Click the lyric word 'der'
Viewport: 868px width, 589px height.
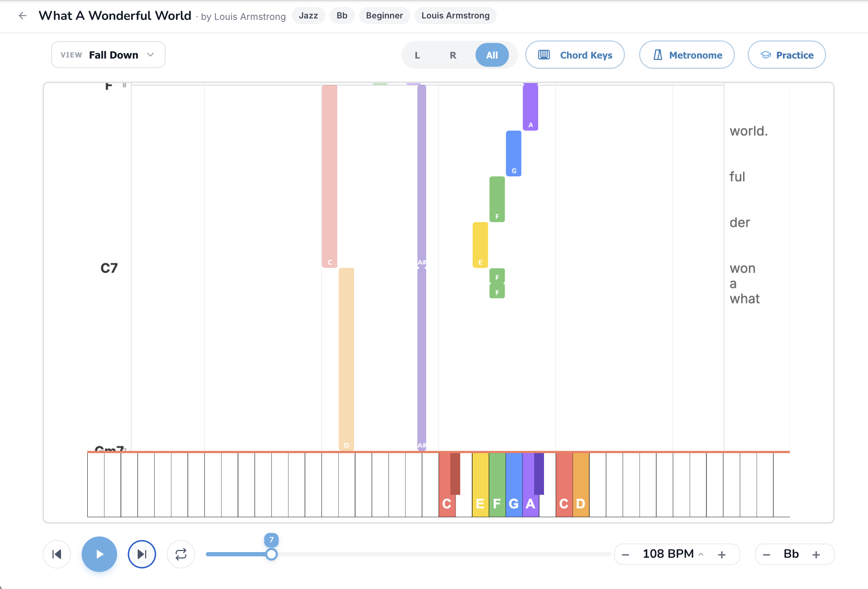[x=740, y=222]
